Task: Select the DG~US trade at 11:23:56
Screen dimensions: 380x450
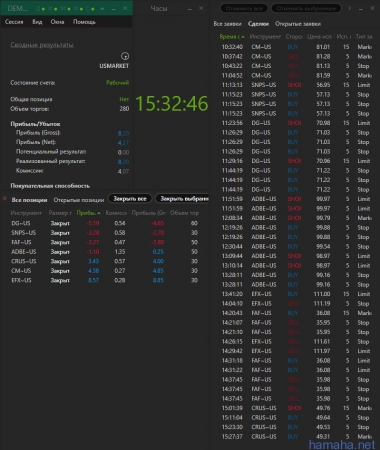Action: tap(296, 123)
